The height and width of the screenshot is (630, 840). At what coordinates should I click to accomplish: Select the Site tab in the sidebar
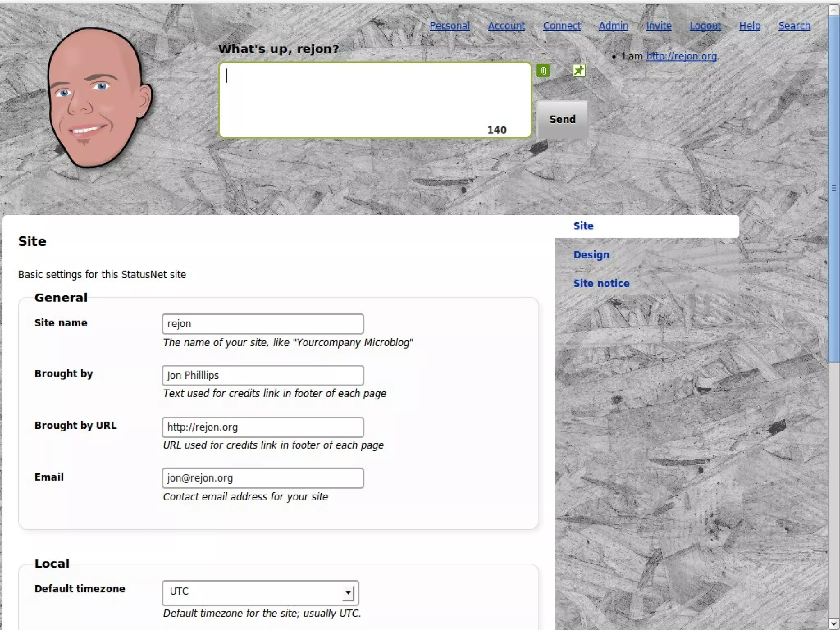(x=583, y=226)
